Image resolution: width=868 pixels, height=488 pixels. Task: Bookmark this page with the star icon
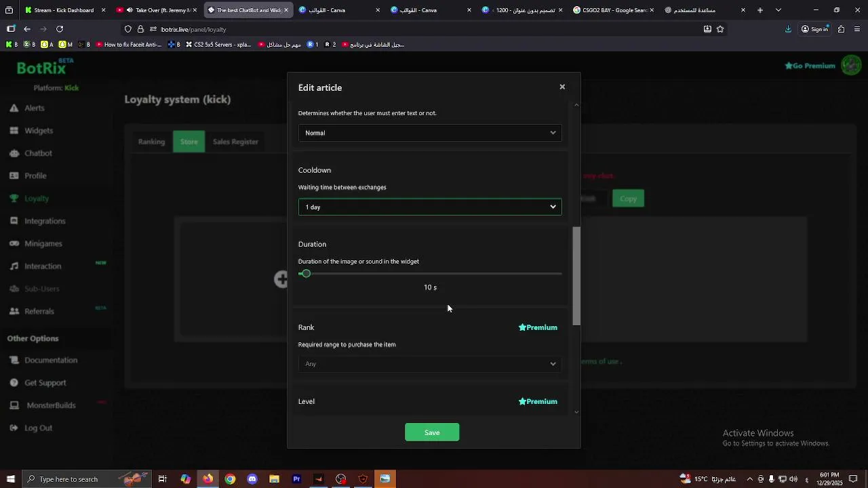click(x=720, y=29)
